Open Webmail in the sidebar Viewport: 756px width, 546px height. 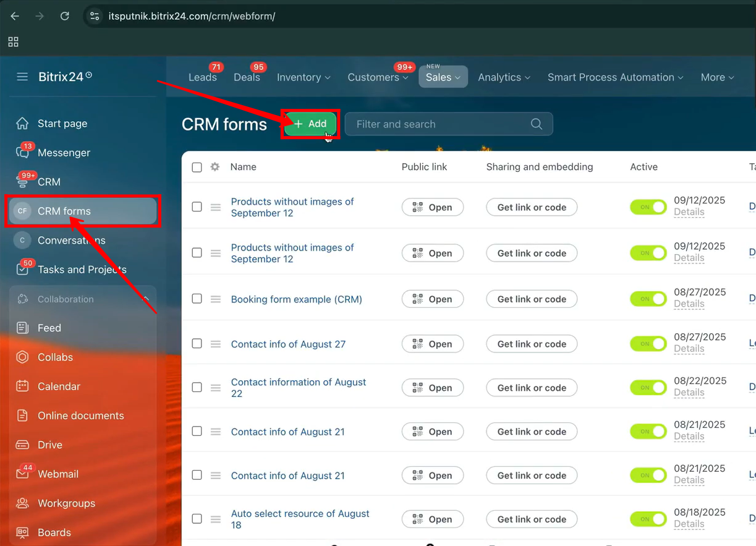[57, 474]
